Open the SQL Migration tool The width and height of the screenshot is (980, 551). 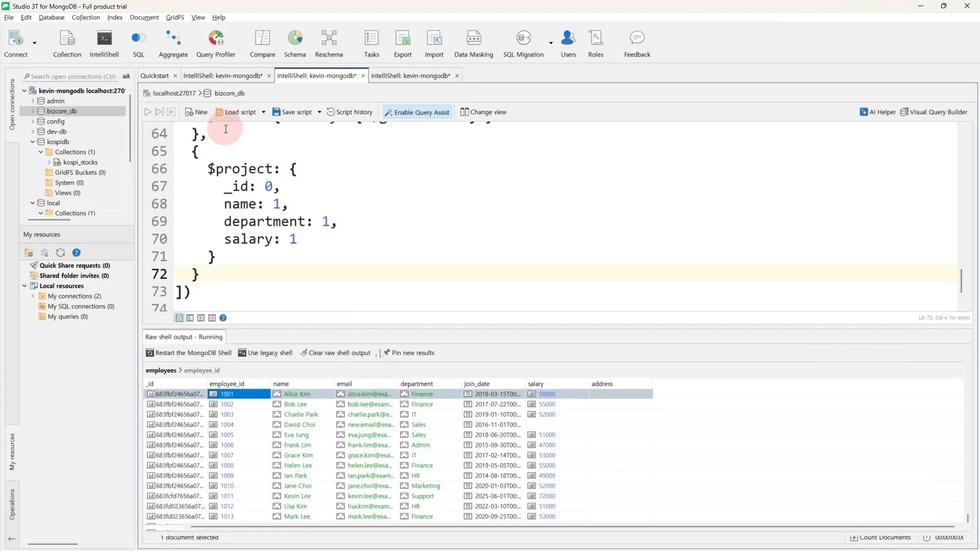coord(523,44)
